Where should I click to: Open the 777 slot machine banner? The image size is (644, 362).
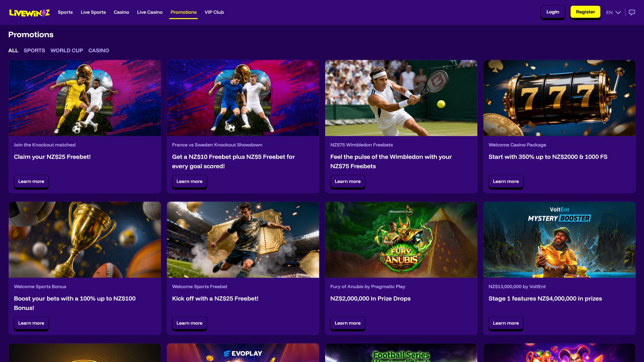click(x=559, y=98)
